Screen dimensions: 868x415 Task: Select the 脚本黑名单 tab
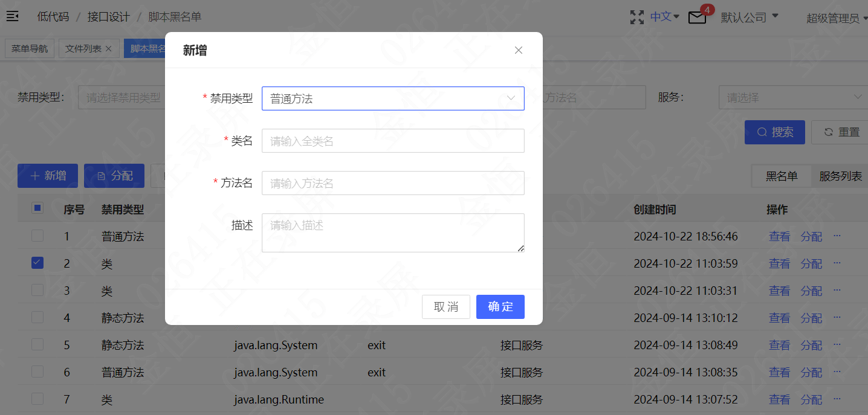(x=145, y=48)
